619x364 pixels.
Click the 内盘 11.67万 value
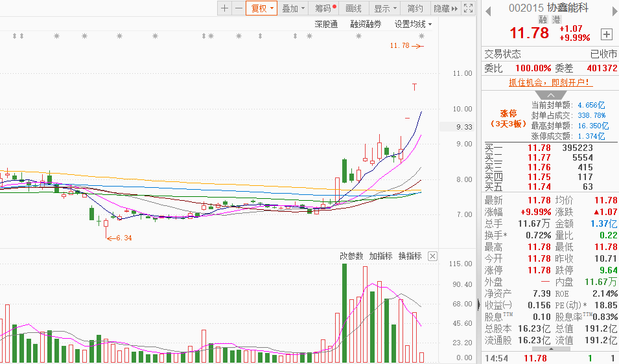click(x=601, y=282)
